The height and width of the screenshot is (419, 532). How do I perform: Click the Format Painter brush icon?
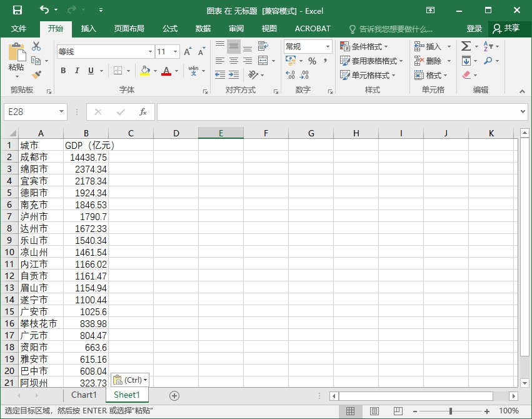[36, 75]
